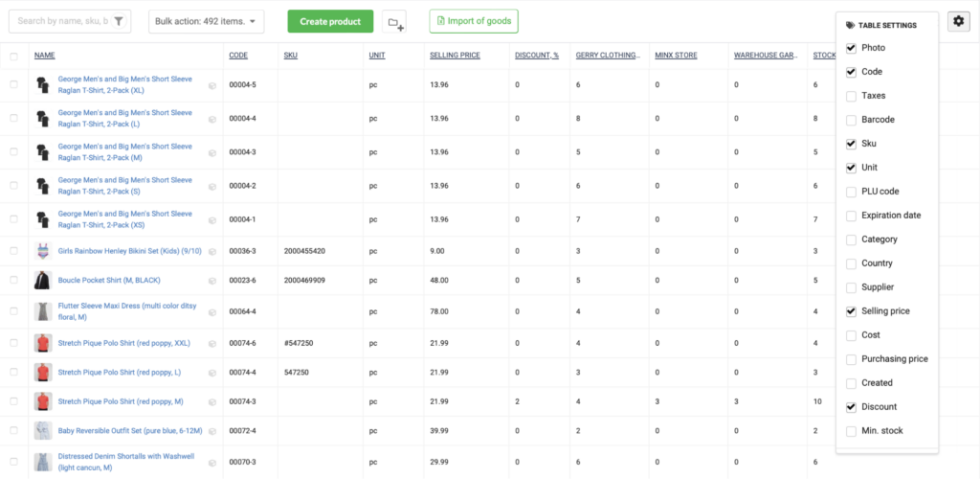Click photo thumbnail of Boucle Pocket Shirt
Screen dimensions: 980x479
pos(42,280)
